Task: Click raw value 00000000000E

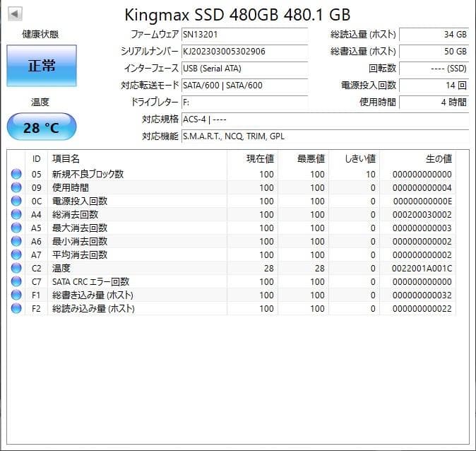Action: pyautogui.click(x=422, y=201)
